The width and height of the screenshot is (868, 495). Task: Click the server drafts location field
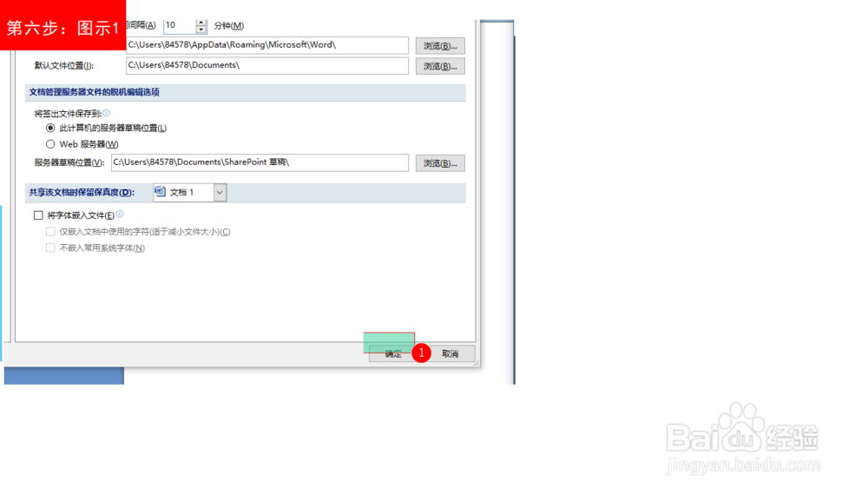tap(260, 162)
